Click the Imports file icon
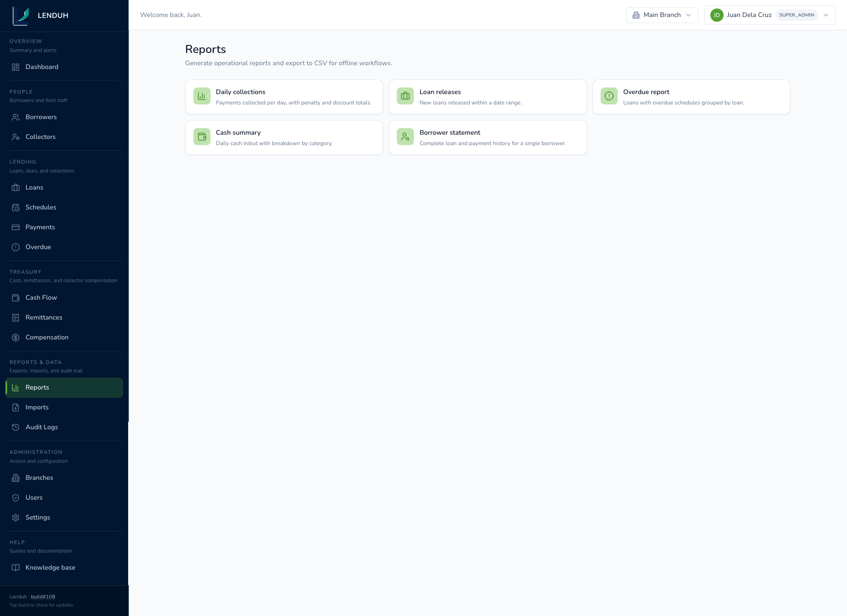Screen dimensions: 847x616 tap(16, 408)
